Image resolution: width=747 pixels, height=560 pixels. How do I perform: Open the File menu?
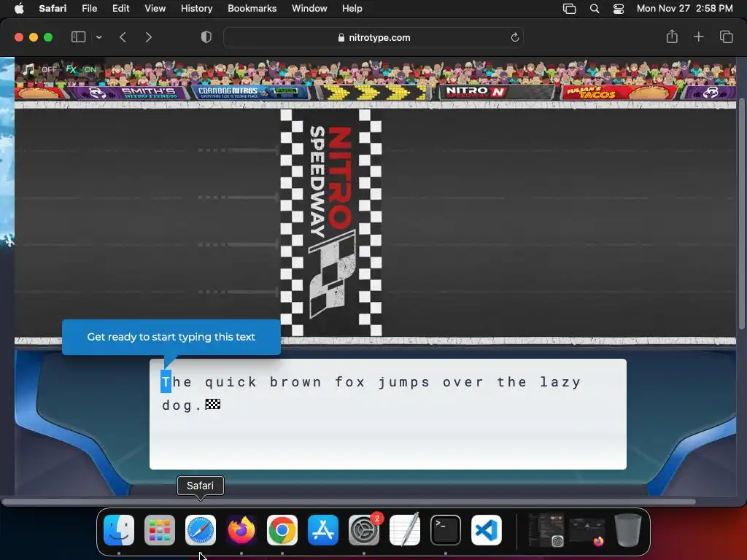tap(89, 8)
